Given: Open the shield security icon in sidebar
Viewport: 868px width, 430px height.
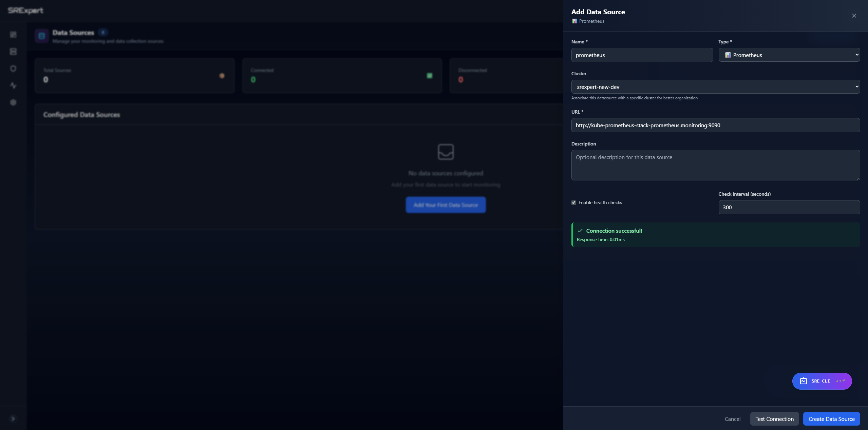Looking at the screenshot, I should [13, 69].
